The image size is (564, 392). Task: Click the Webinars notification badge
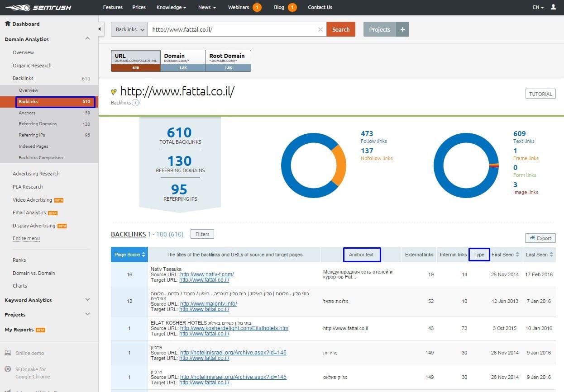pyautogui.click(x=257, y=7)
